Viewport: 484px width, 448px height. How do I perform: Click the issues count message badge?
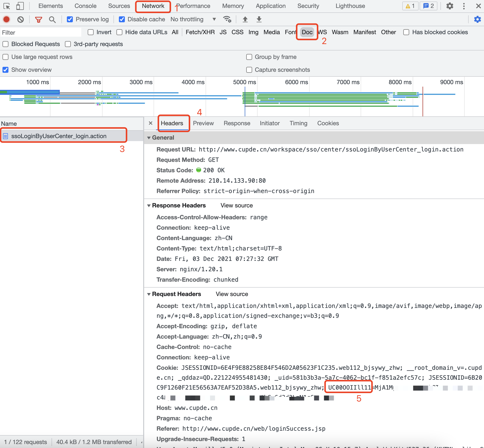point(429,6)
